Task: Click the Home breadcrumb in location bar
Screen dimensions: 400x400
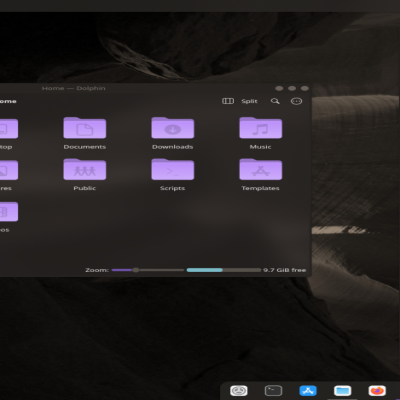Action: [8, 101]
